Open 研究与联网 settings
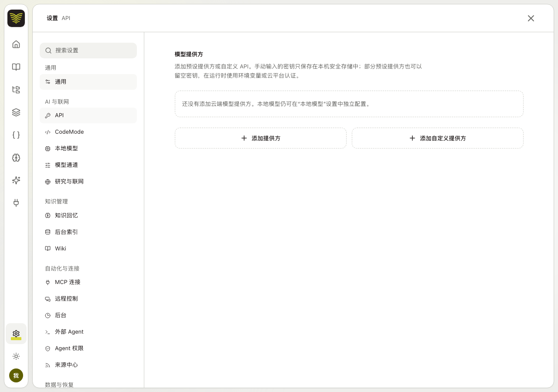This screenshot has width=558, height=392. [x=88, y=182]
